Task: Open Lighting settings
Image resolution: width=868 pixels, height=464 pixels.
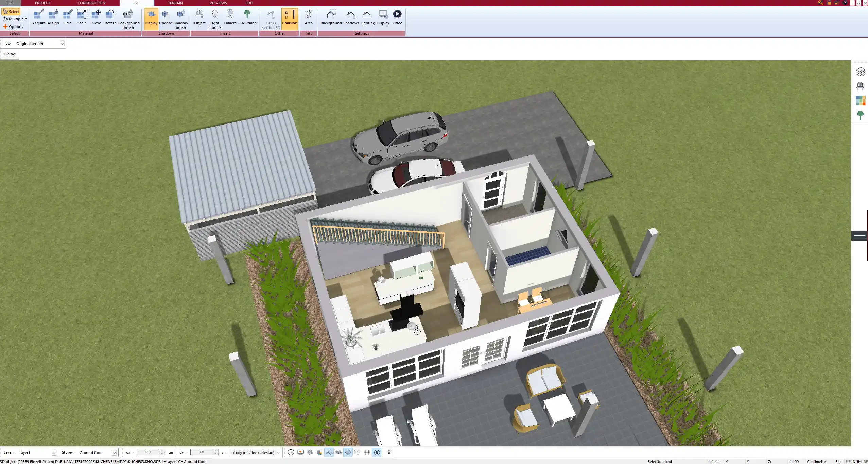Action: (368, 17)
